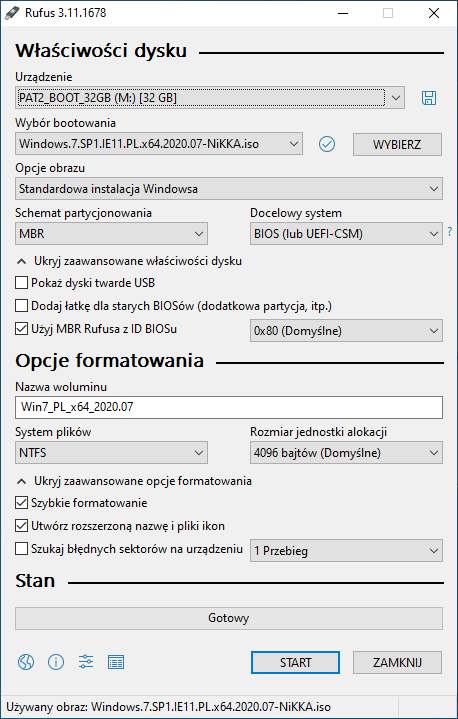Check Dodaj łatkę dla starych BIOSów
Viewport: 458px width, 719px height.
22,305
